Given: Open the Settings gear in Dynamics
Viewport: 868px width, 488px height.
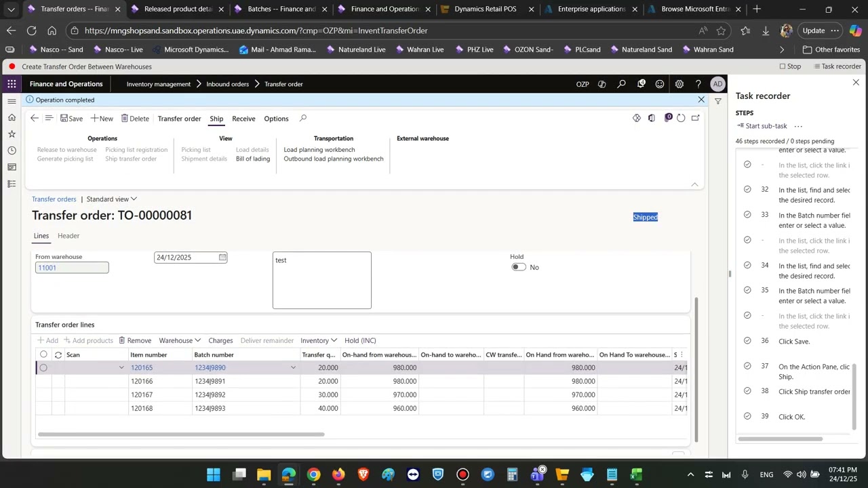Looking at the screenshot, I should (679, 84).
